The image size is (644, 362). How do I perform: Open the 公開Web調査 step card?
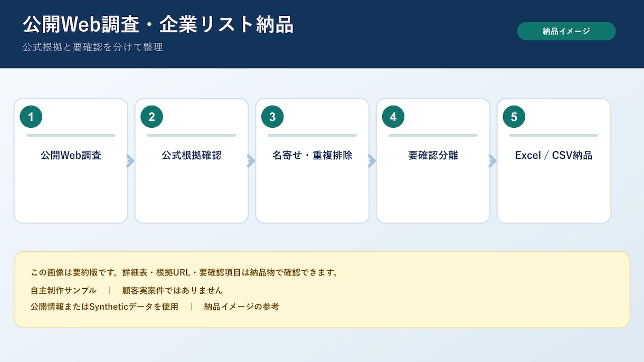(71, 161)
